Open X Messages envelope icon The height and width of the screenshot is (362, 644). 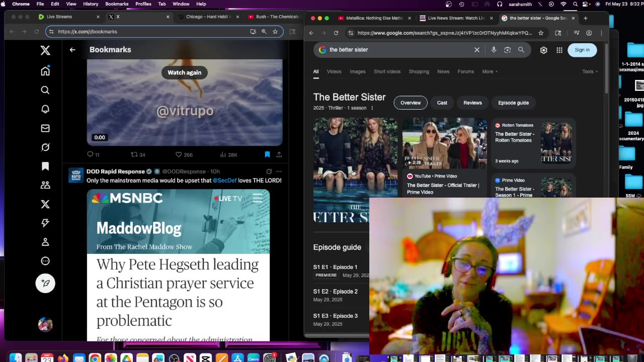pyautogui.click(x=45, y=128)
